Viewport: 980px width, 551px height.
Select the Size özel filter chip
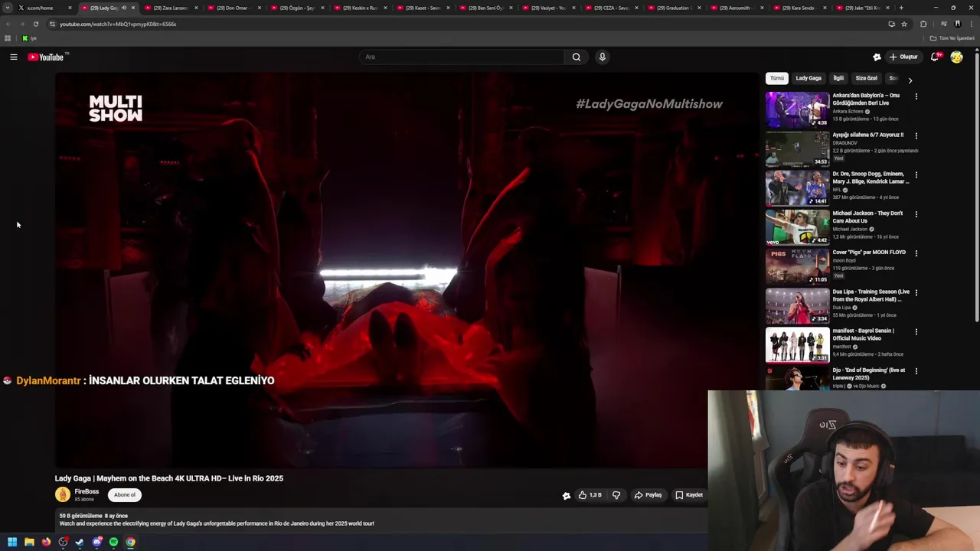point(866,78)
